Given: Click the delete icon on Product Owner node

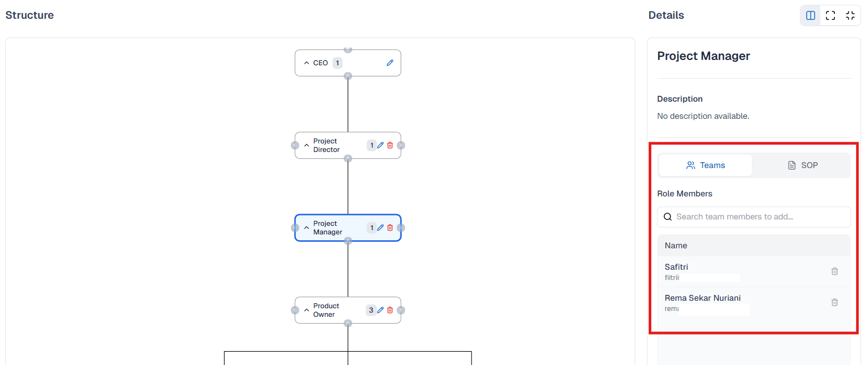Looking at the screenshot, I should [x=390, y=310].
